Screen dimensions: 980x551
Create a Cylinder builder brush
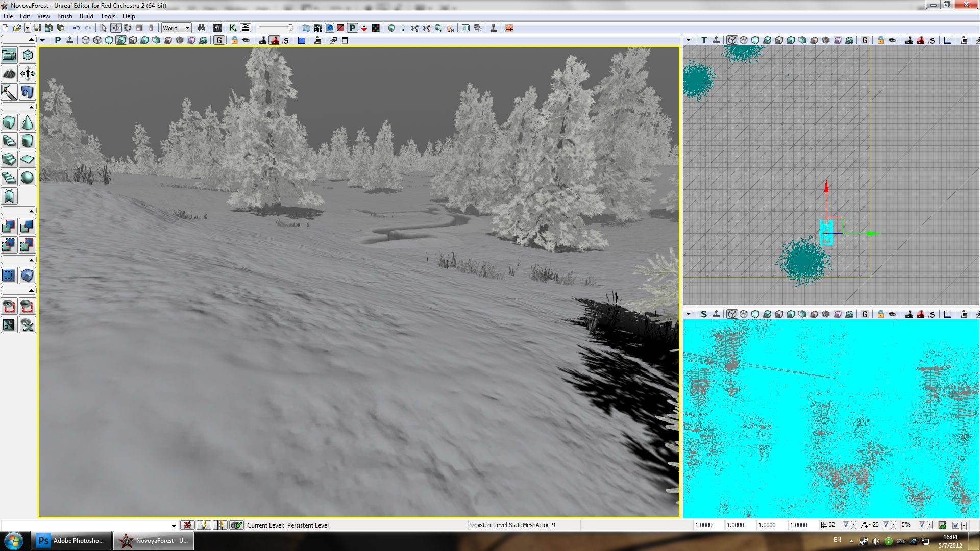[x=28, y=141]
